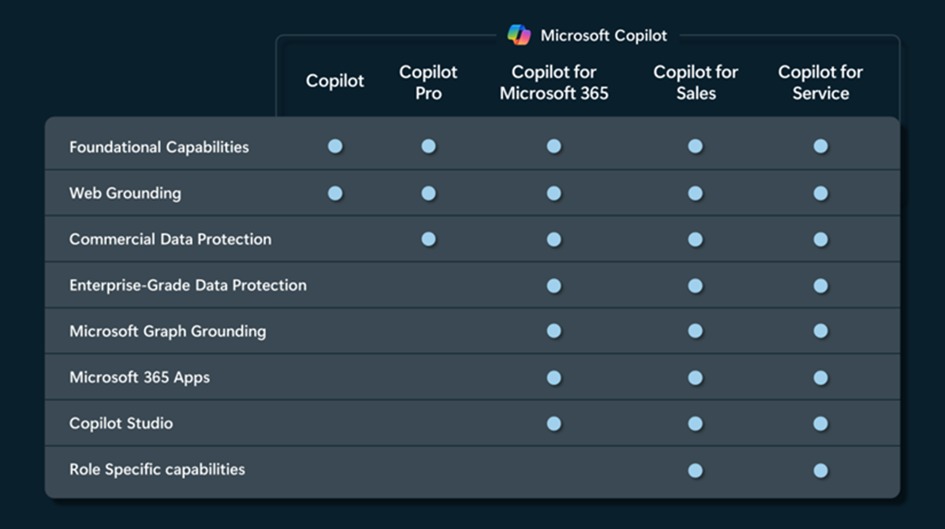Select the Copilot column header
This screenshot has width=945, height=529.
(335, 82)
